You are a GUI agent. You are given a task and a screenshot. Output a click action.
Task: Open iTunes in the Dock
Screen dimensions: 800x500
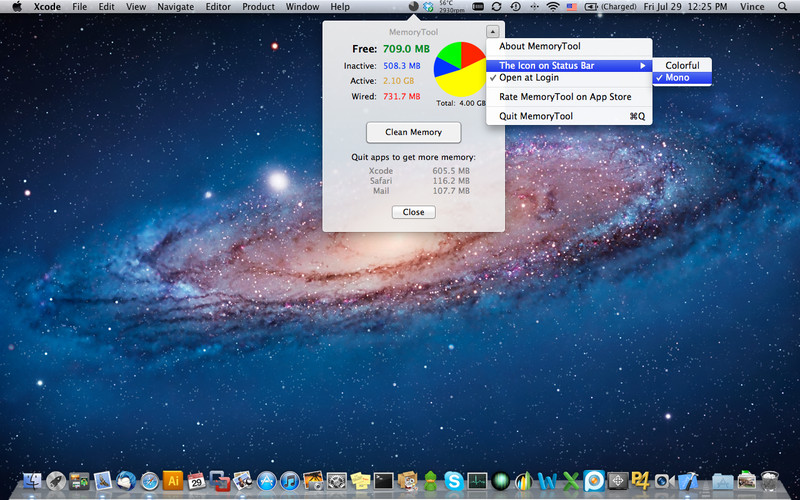click(290, 481)
